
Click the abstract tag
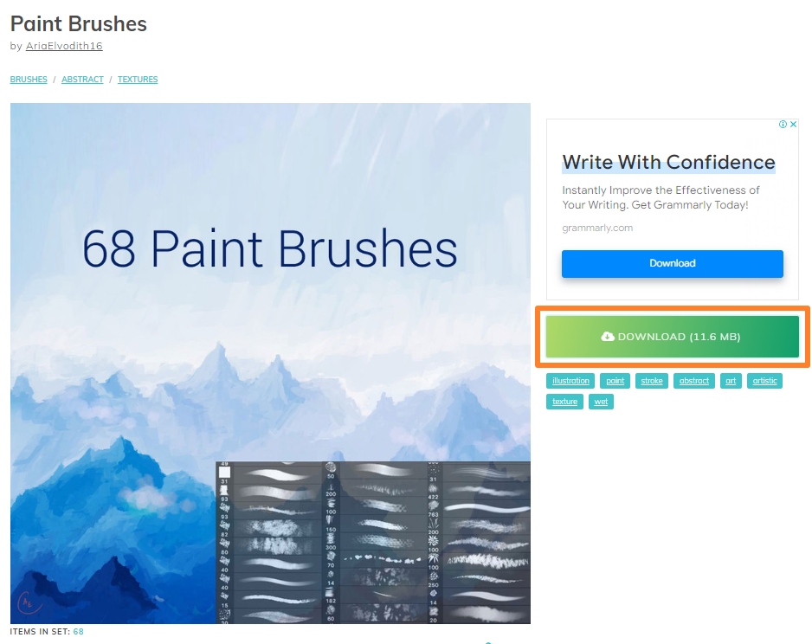click(x=694, y=381)
